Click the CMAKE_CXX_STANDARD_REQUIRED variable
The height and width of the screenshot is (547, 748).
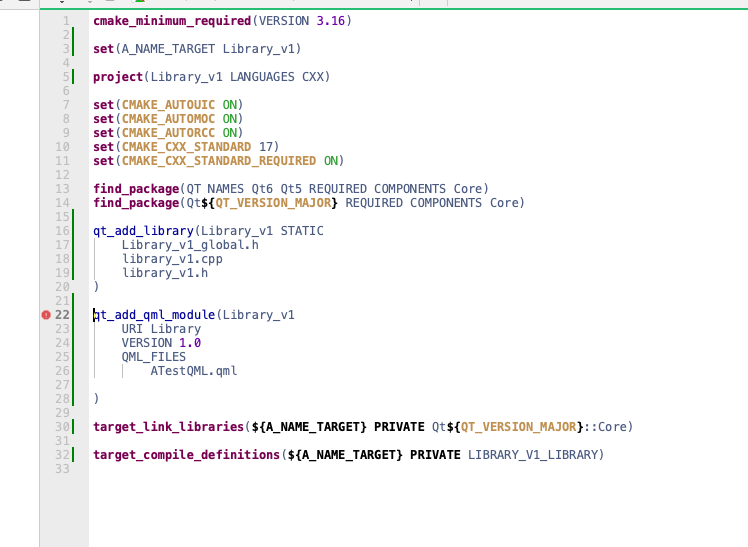(x=218, y=161)
